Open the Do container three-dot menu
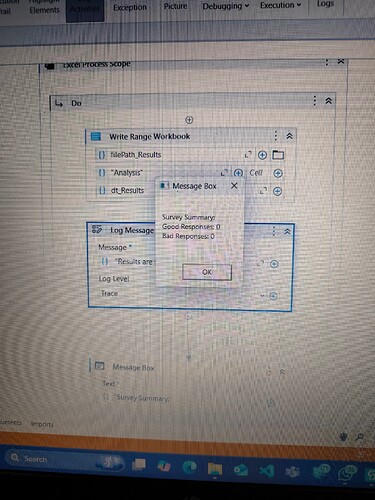The width and height of the screenshot is (375, 500). click(314, 101)
